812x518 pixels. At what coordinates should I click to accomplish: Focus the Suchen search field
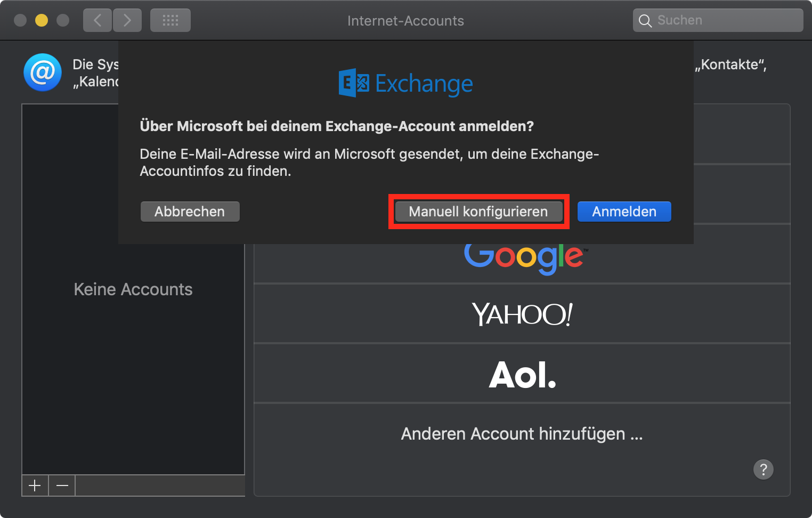pyautogui.click(x=718, y=20)
